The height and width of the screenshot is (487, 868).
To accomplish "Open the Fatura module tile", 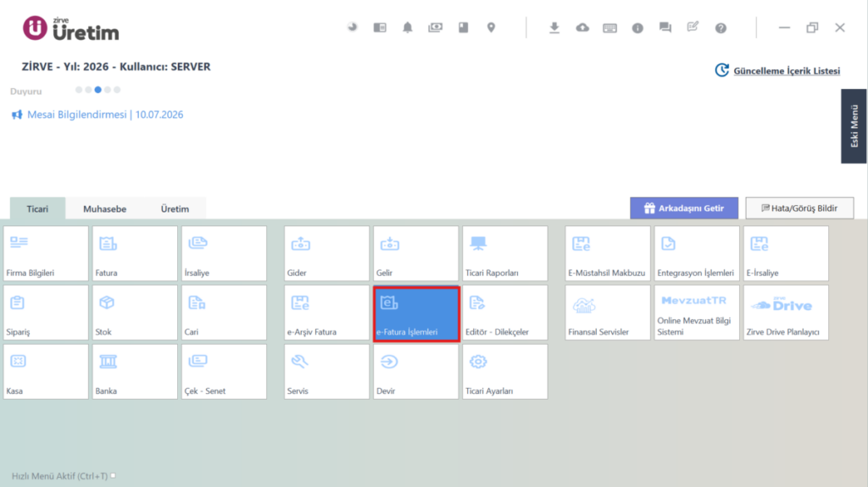I will (135, 253).
